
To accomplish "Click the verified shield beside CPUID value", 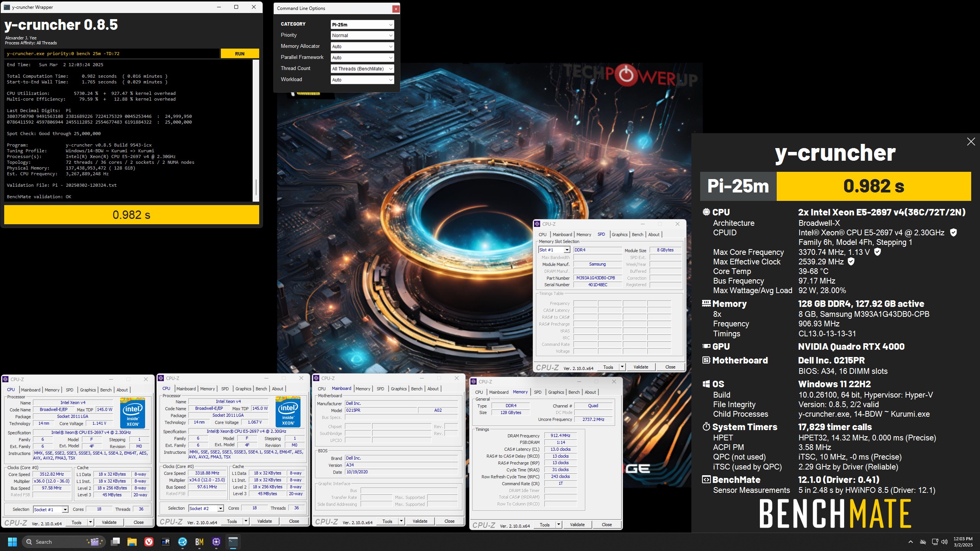I will 954,232.
